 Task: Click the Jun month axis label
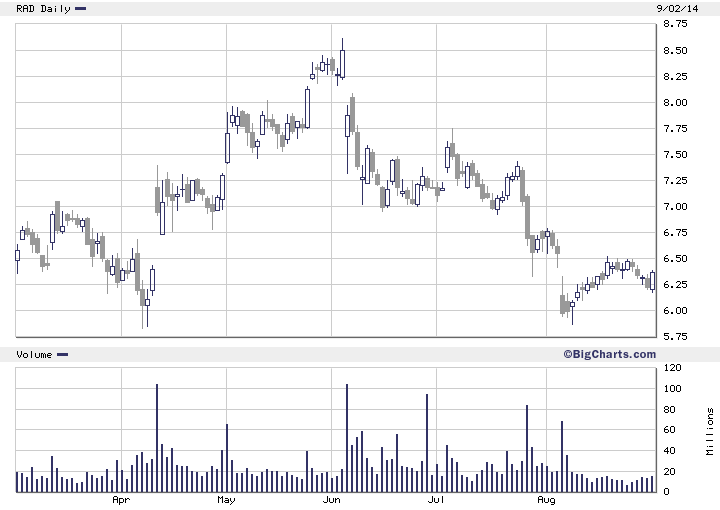coord(331,499)
